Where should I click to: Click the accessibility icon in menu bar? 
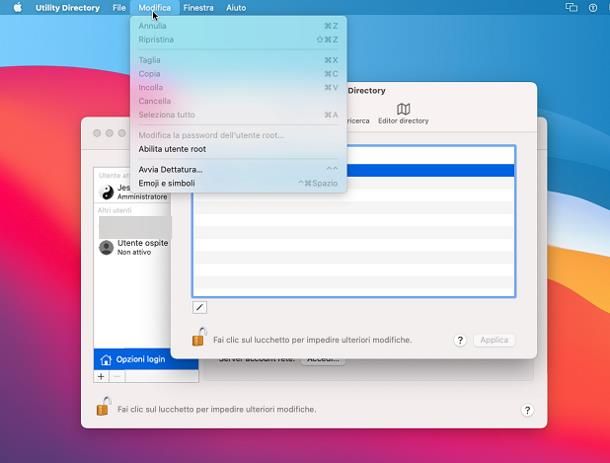tap(592, 8)
